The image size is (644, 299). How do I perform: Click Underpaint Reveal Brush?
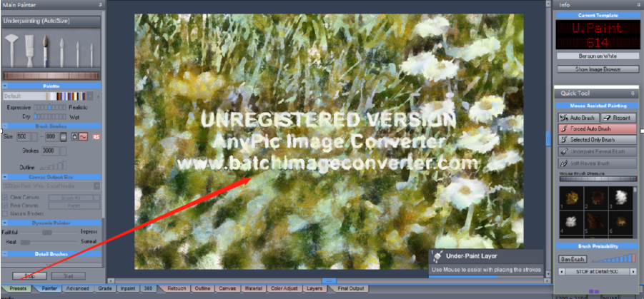point(598,151)
